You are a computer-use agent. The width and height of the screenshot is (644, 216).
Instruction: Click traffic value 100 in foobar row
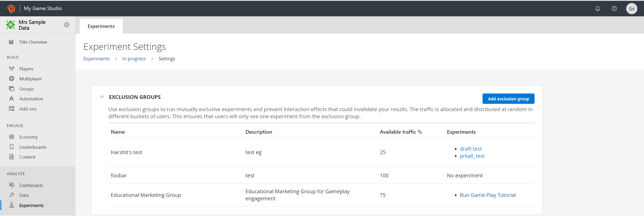[x=384, y=176]
